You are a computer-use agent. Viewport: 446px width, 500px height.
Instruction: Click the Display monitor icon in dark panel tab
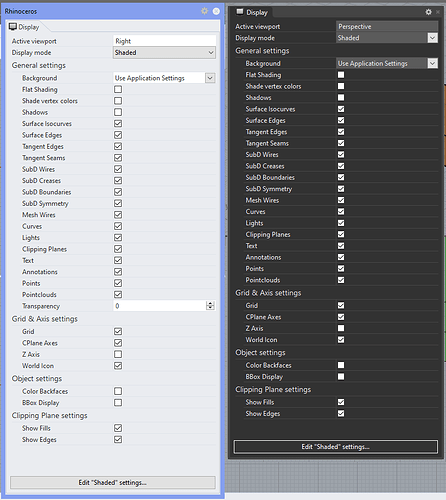tap(240, 12)
